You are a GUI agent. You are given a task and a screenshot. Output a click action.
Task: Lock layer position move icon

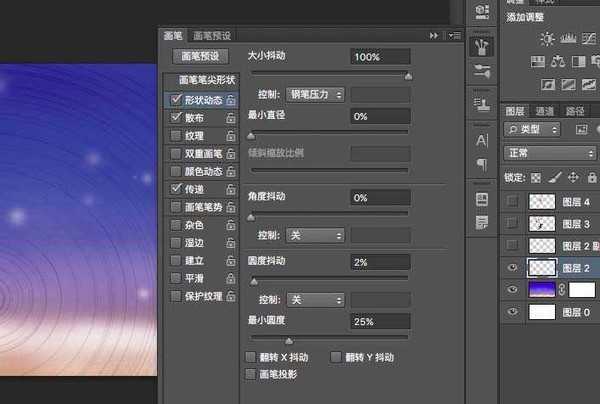click(573, 178)
